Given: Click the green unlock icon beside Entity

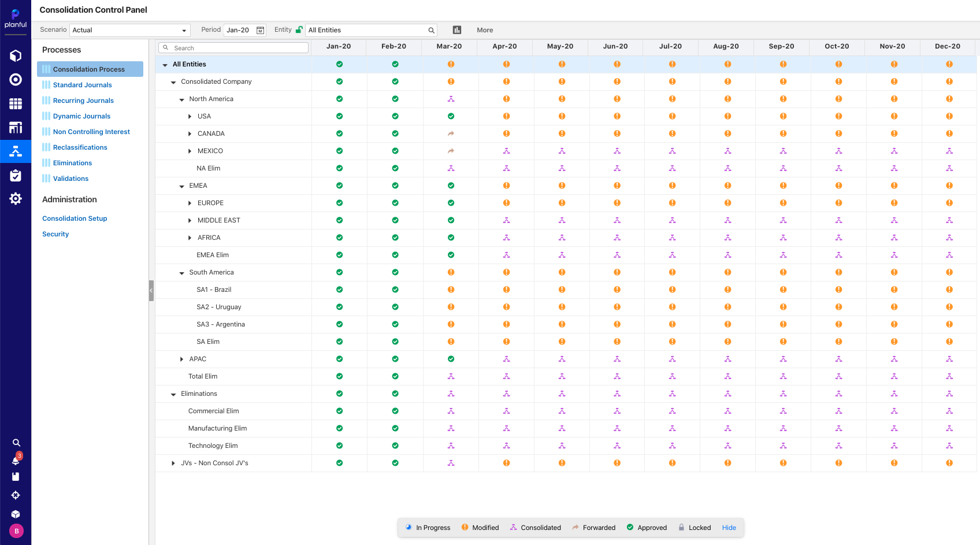Looking at the screenshot, I should tap(298, 29).
